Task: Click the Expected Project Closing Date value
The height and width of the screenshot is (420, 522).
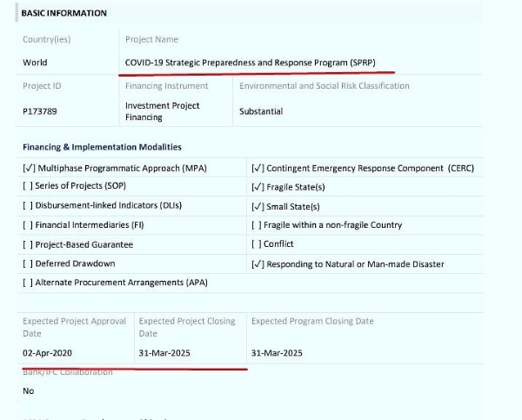Action: click(x=164, y=353)
